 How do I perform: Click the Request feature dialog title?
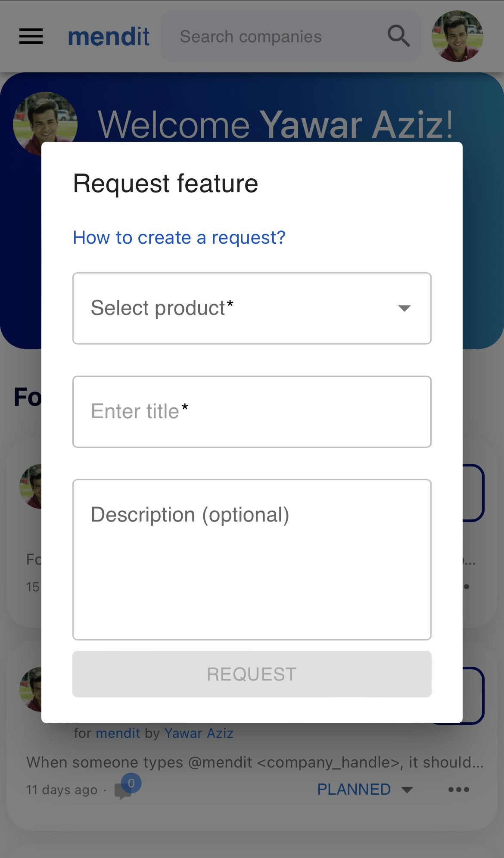tap(165, 183)
